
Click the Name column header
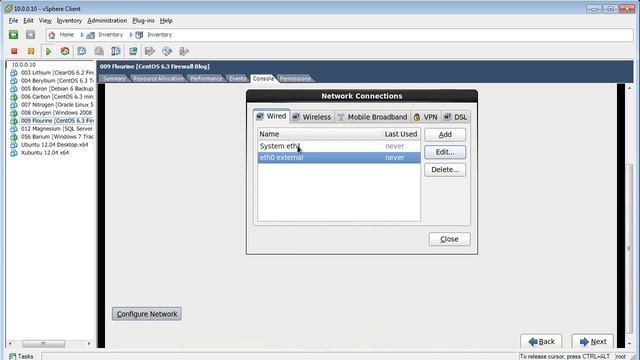[320, 134]
